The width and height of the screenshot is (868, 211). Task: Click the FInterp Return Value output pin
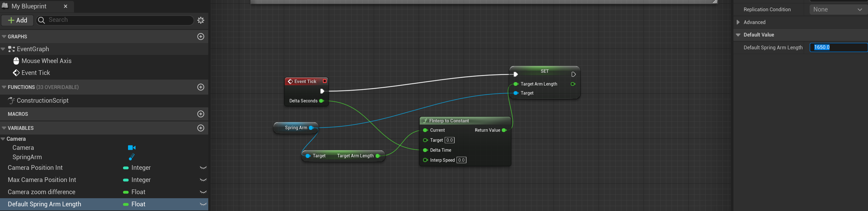click(504, 130)
